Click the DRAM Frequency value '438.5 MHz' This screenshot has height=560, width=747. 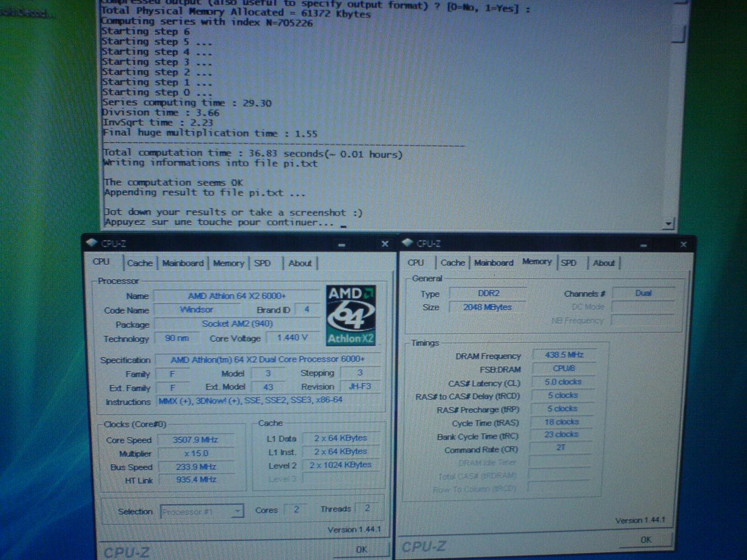point(564,355)
